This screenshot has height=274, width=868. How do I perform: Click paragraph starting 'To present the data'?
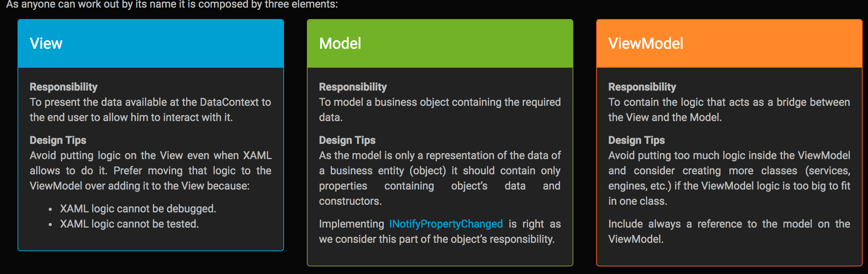(x=150, y=110)
